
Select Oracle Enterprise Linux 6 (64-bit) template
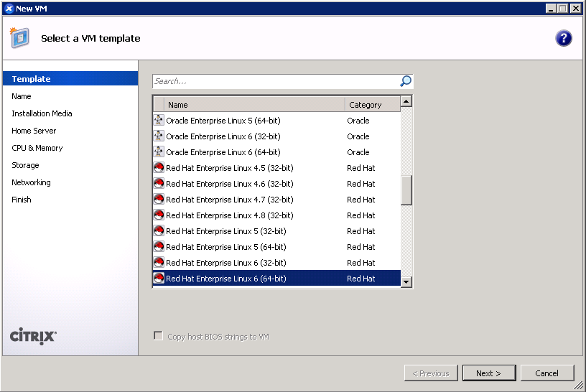277,151
